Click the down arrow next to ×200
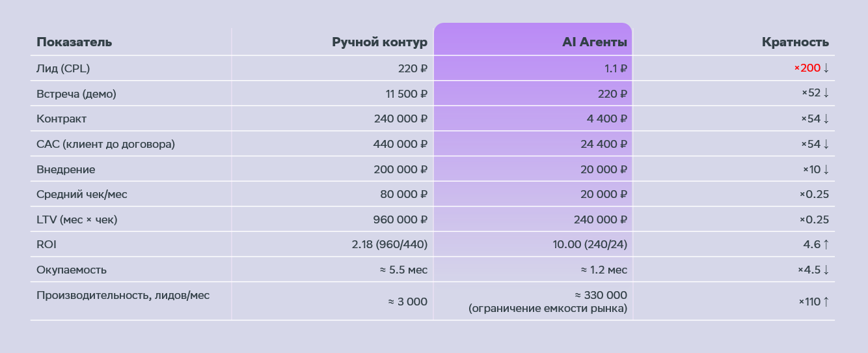Screen dimensions: 868x353 pyautogui.click(x=826, y=68)
